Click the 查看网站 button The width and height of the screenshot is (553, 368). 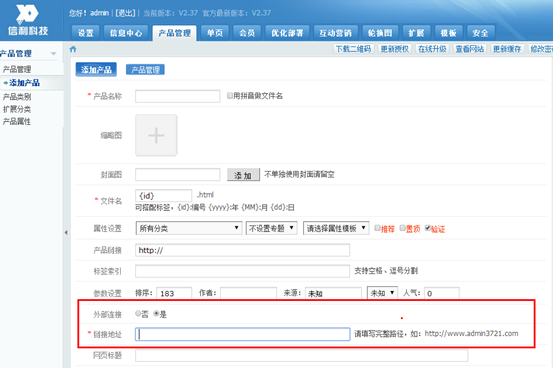pyautogui.click(x=469, y=49)
